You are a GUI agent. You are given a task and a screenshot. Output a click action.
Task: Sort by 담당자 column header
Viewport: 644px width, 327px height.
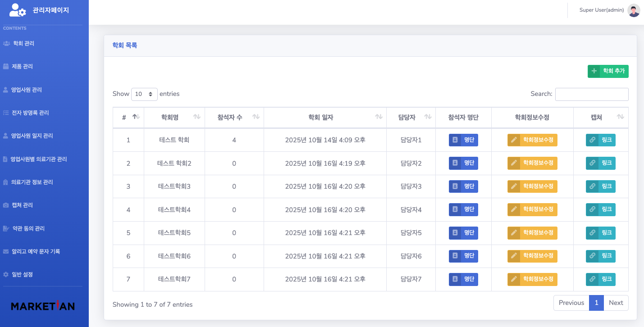pos(411,118)
